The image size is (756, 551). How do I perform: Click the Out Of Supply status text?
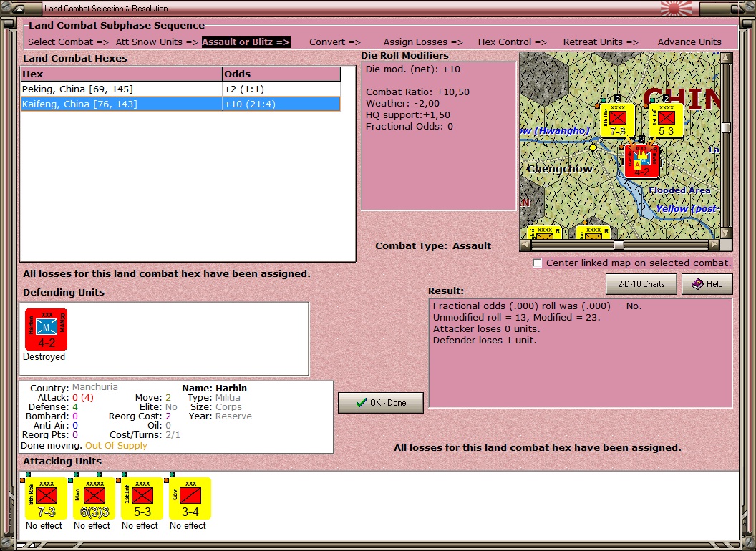(116, 445)
